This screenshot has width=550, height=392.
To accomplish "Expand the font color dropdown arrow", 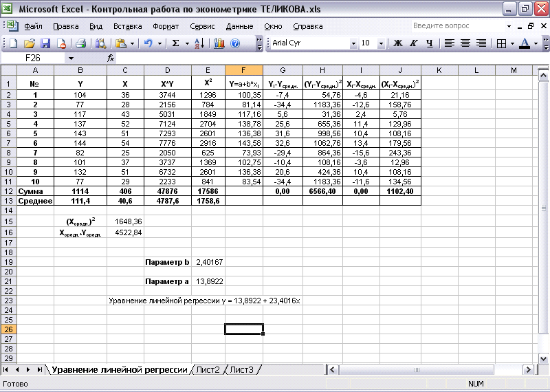I will tap(536, 43).
